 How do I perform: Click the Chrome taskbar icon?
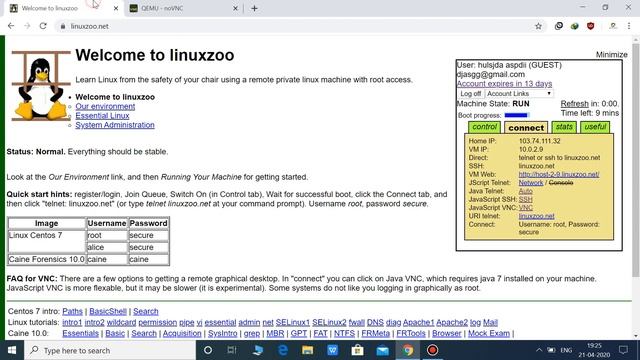tap(408, 350)
